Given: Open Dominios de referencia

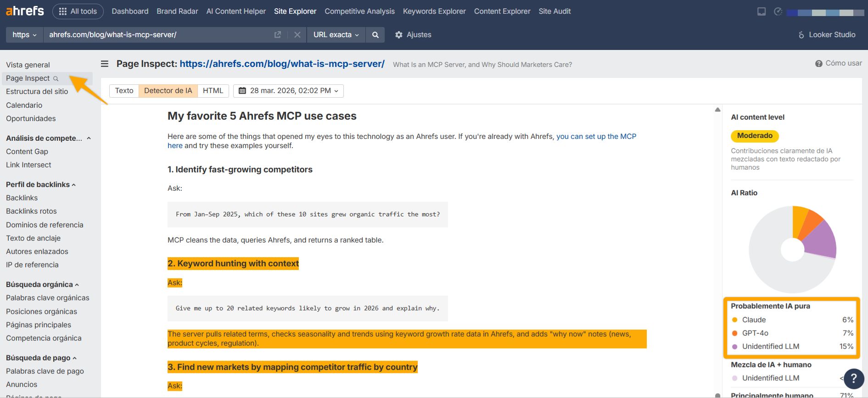Looking at the screenshot, I should (x=45, y=225).
